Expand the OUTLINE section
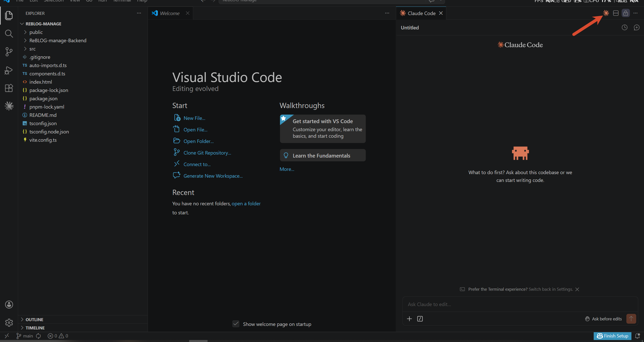The image size is (644, 342). [34, 319]
